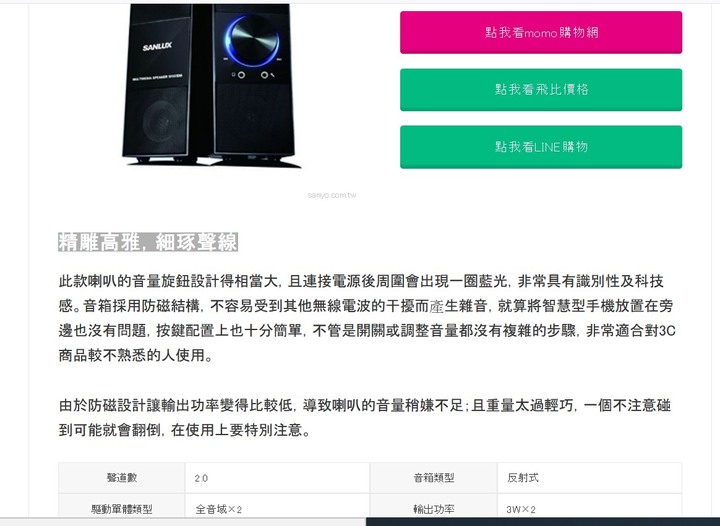Screen dimensions: 720x526
Task: Click the 點我看momo購物網 pink button
Action: tap(541, 33)
